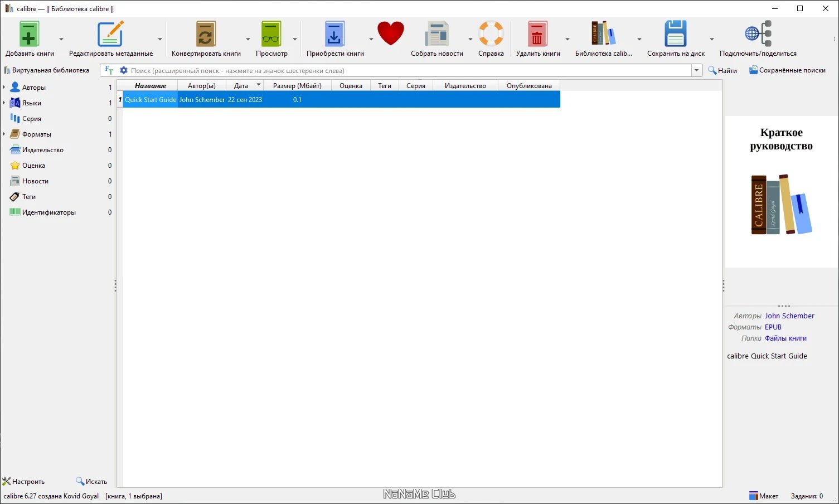Click Собрать новости (fetch news) icon
The height and width of the screenshot is (504, 839).
pos(437,35)
